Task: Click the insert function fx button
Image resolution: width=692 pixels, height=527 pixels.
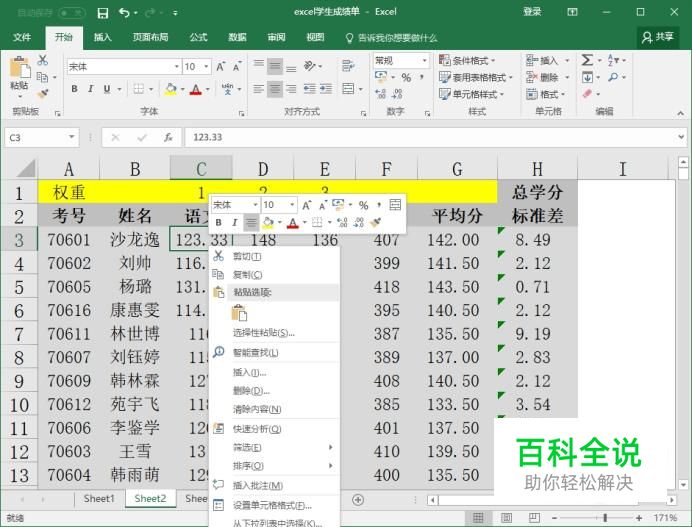Action: [x=168, y=138]
